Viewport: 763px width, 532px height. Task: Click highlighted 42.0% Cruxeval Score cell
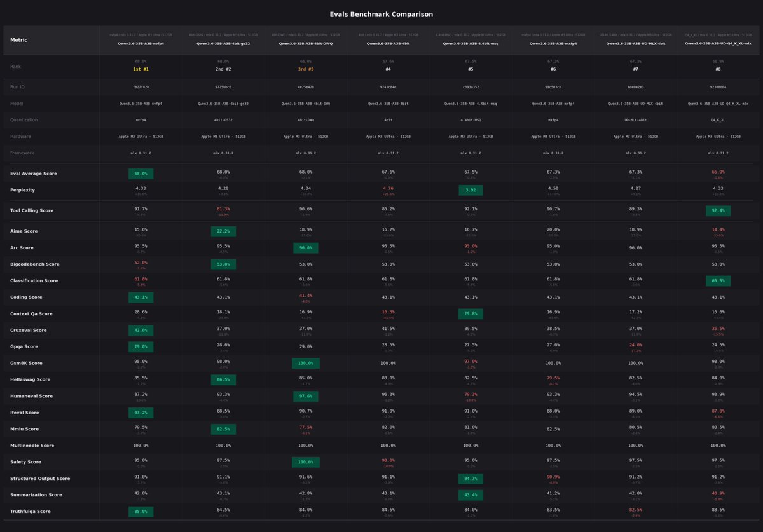(x=141, y=331)
